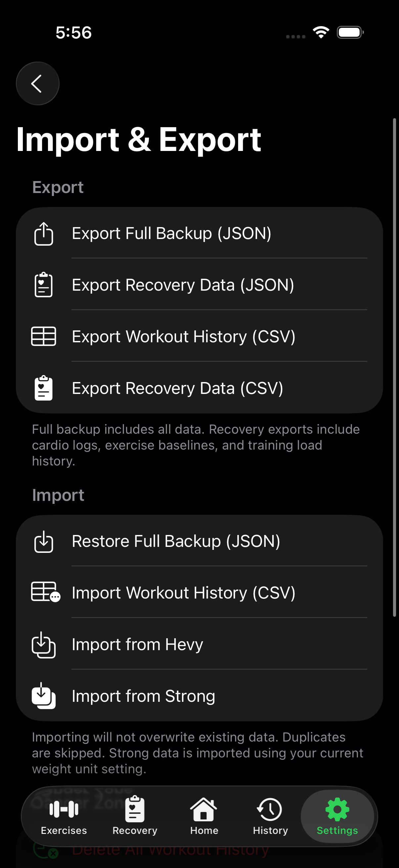The width and height of the screenshot is (399, 868).
Task: Tap the History clock icon
Action: [269, 809]
